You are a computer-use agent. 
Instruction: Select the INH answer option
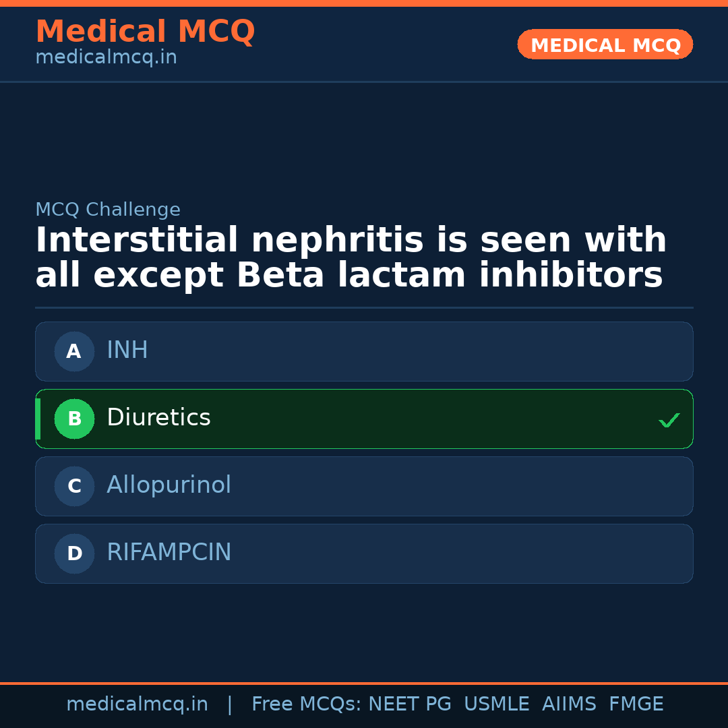(x=364, y=351)
